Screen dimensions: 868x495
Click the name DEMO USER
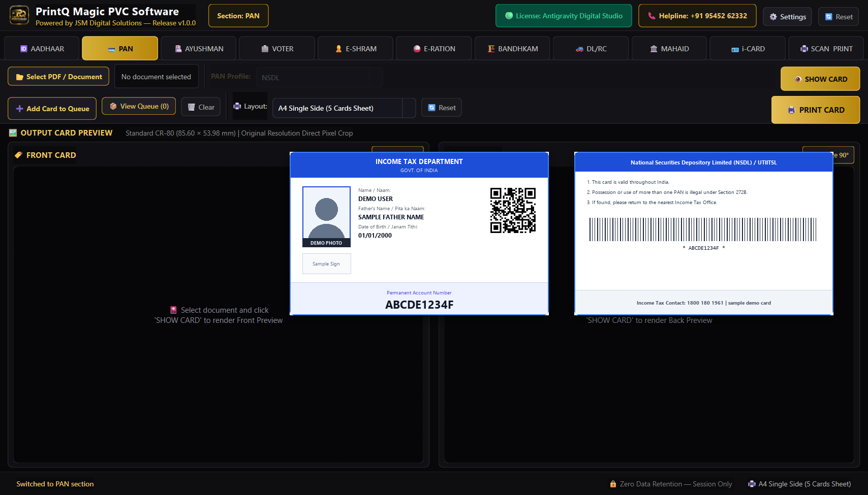point(376,199)
